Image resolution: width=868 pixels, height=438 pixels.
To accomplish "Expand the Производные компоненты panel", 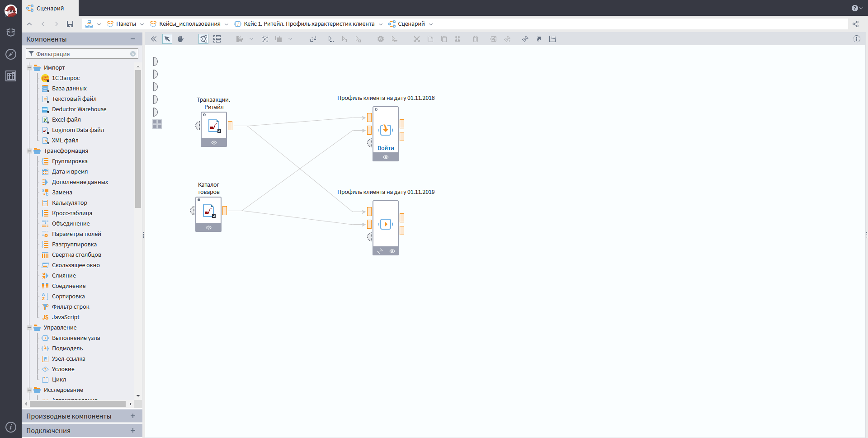I will (x=133, y=416).
